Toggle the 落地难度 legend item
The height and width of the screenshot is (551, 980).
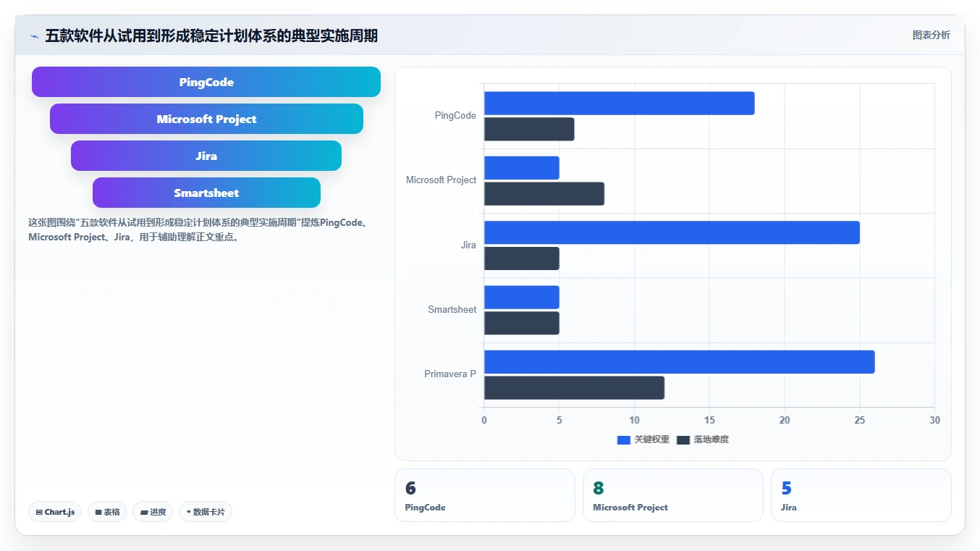point(702,439)
